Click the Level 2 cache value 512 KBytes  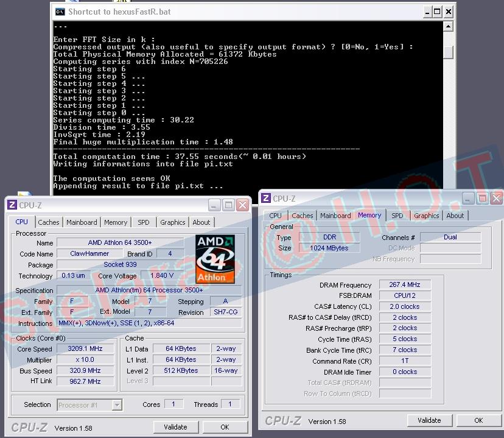click(181, 370)
